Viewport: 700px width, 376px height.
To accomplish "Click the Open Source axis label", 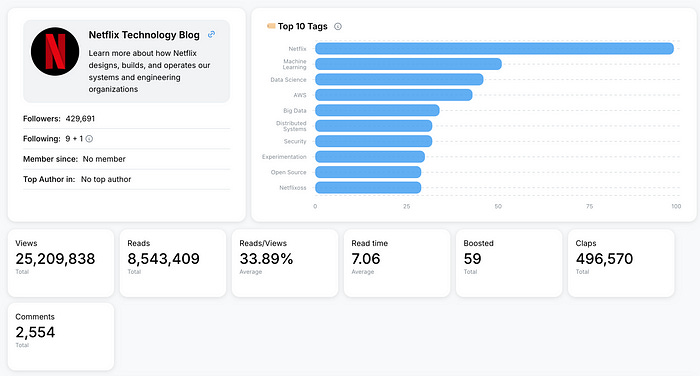I will pyautogui.click(x=288, y=172).
